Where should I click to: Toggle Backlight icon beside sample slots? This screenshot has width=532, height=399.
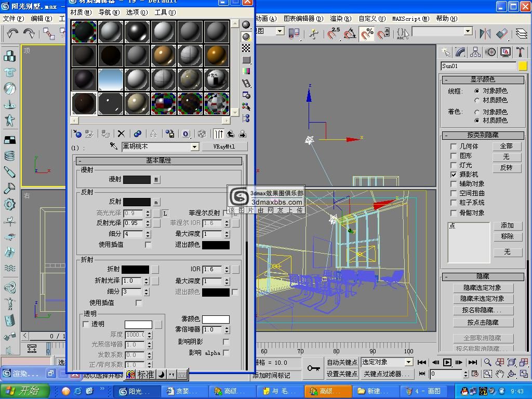(x=246, y=37)
